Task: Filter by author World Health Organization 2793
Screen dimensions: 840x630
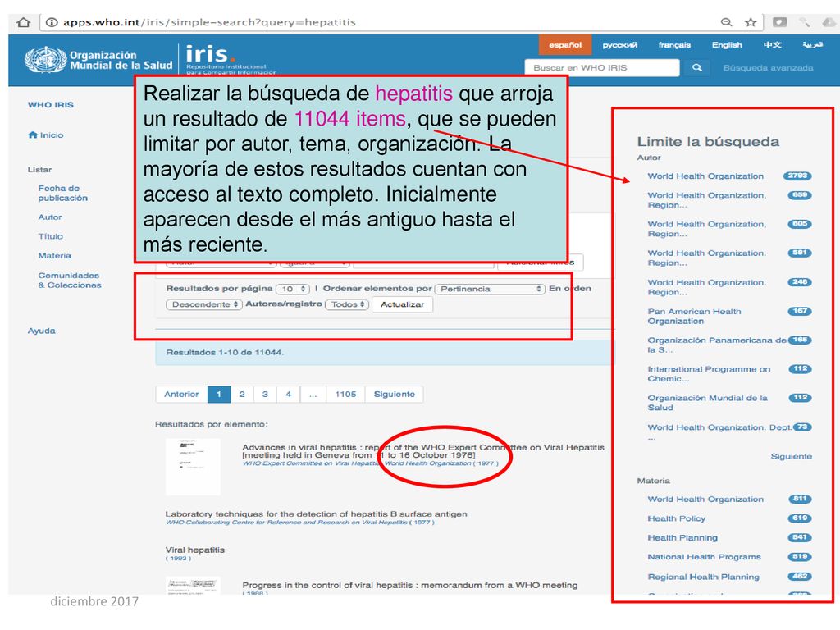Action: pyautogui.click(x=705, y=176)
